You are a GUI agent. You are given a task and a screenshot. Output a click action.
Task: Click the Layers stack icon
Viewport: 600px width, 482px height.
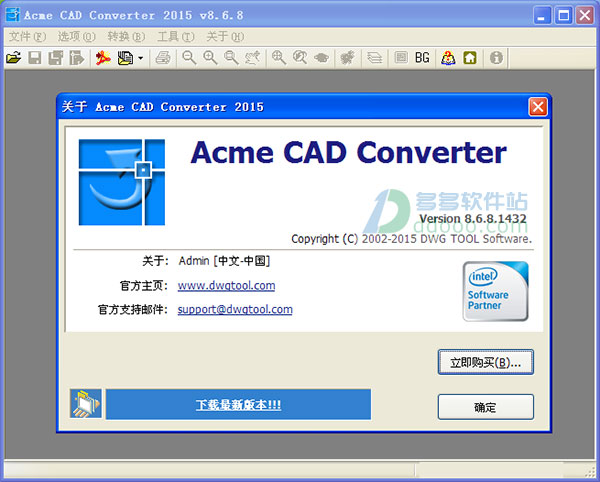tap(374, 58)
